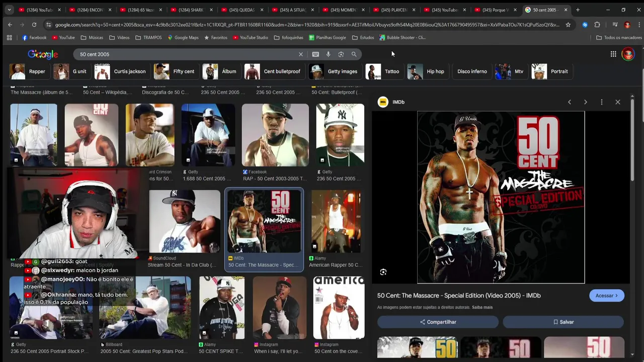Screen dimensions: 644x362
Task: Select the Rapper filter chip
Action: pos(29,71)
